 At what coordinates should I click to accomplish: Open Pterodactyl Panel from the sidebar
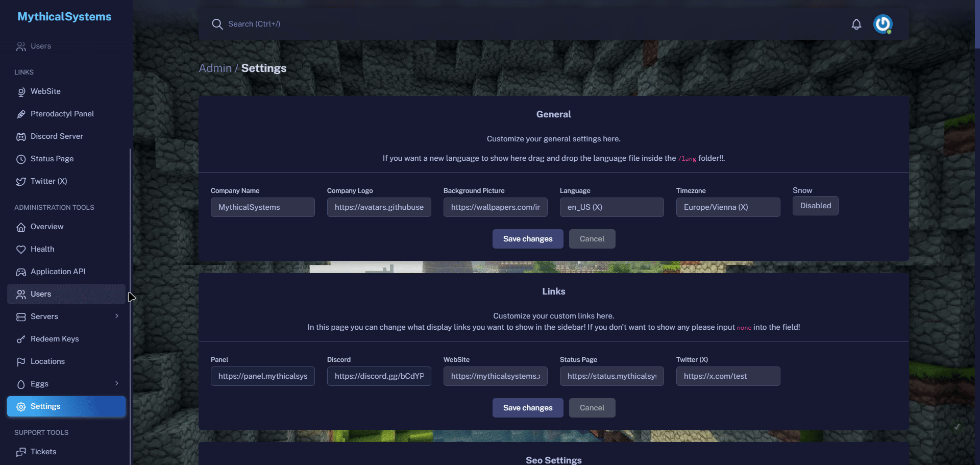coord(66,114)
